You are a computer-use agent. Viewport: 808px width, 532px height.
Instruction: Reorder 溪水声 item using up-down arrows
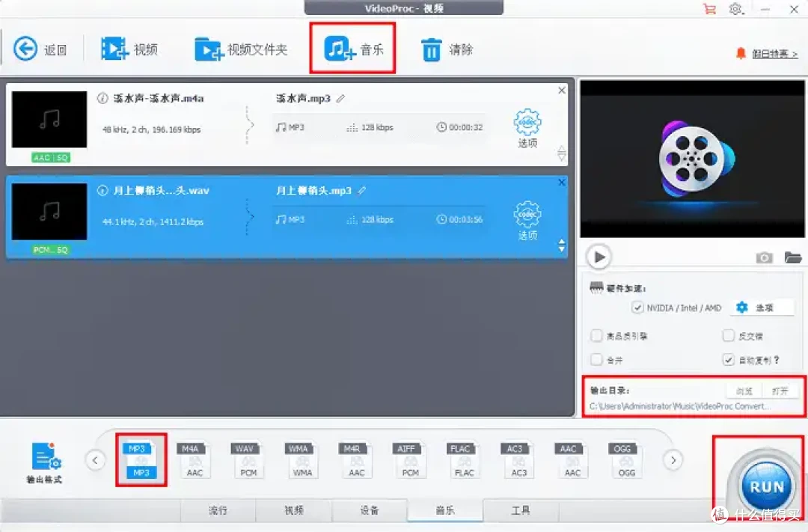point(562,153)
